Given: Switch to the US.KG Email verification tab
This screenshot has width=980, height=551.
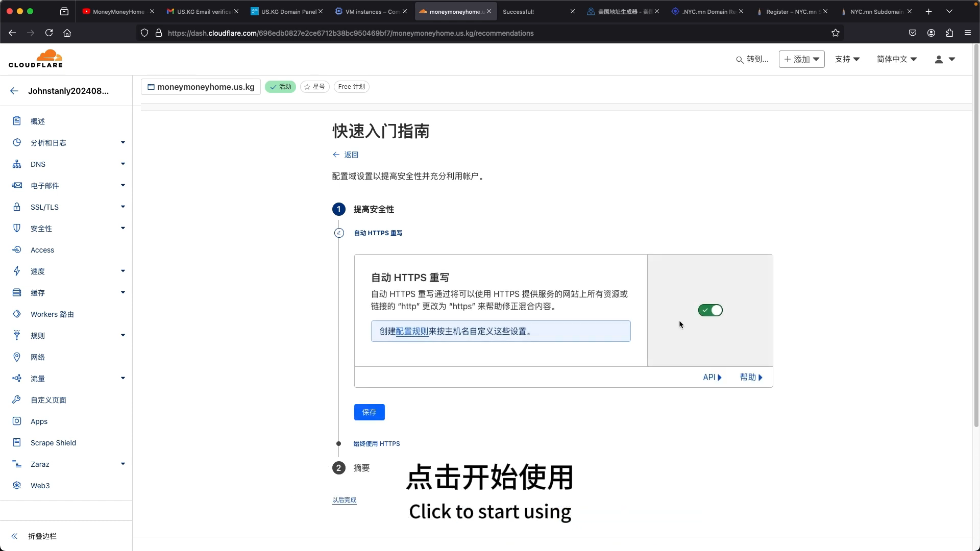Looking at the screenshot, I should (203, 11).
